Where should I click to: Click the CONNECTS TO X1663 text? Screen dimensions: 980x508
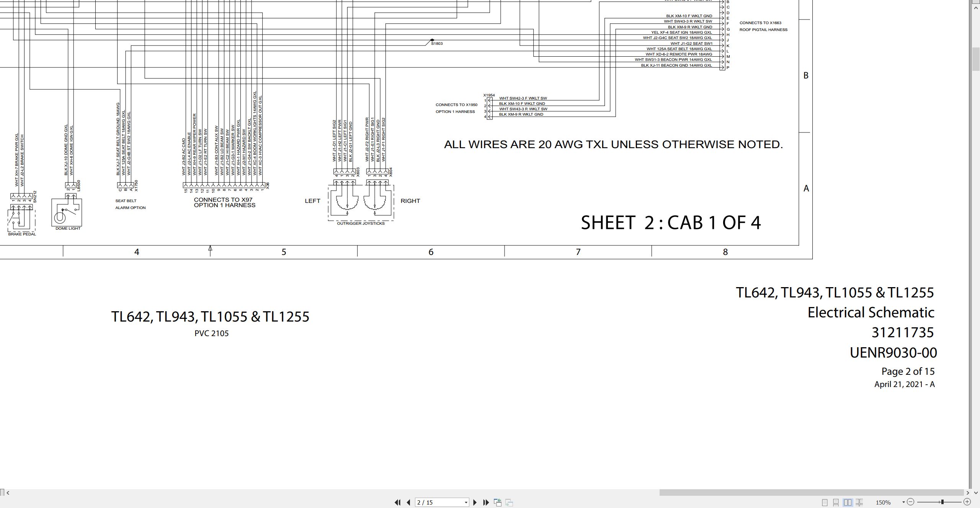[x=760, y=23]
